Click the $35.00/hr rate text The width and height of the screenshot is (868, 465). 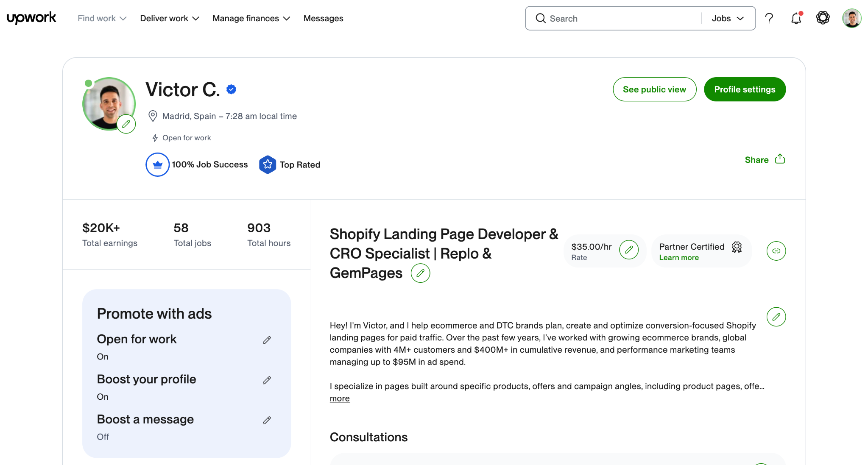[592, 247]
